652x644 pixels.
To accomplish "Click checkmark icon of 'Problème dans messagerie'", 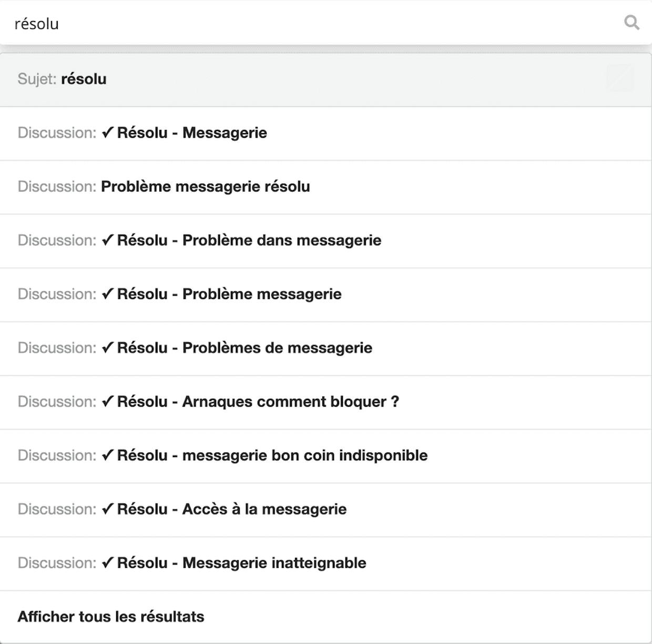I will 108,240.
